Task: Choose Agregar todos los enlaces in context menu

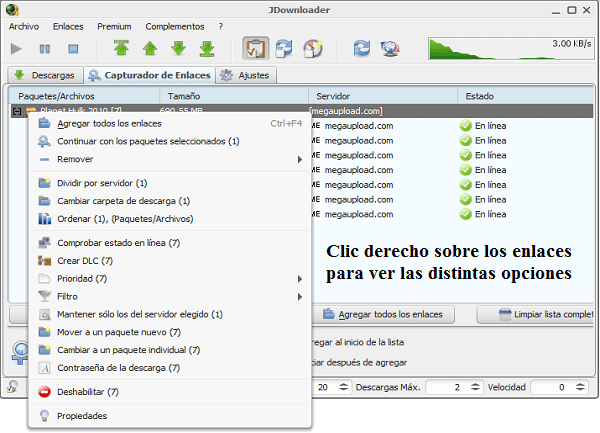Action: [x=170, y=124]
